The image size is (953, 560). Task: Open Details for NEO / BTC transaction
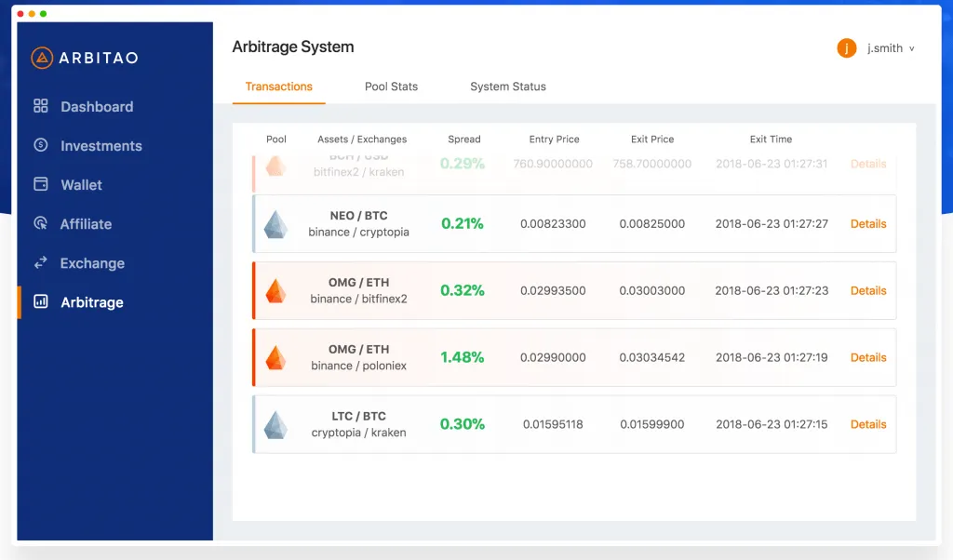click(x=867, y=224)
